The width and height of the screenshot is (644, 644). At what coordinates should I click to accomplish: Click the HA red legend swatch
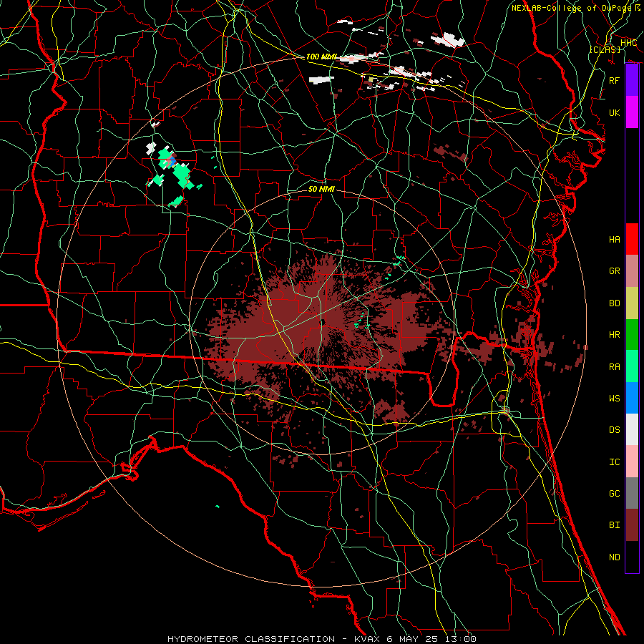(x=632, y=239)
